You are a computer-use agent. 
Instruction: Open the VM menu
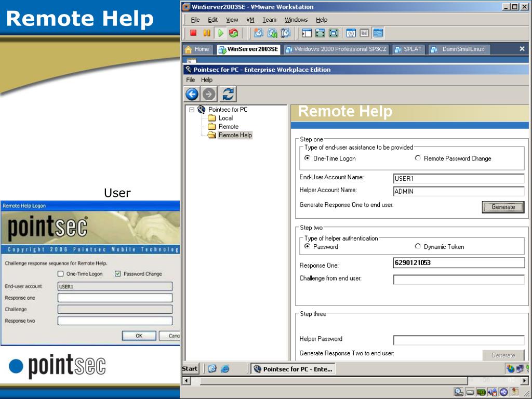pyautogui.click(x=250, y=20)
